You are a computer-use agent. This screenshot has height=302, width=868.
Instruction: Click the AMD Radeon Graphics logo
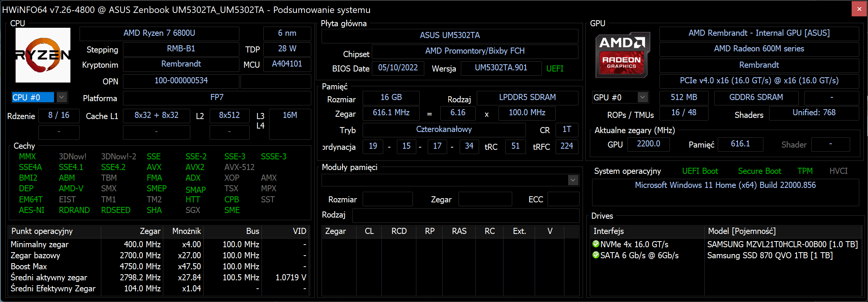[622, 55]
